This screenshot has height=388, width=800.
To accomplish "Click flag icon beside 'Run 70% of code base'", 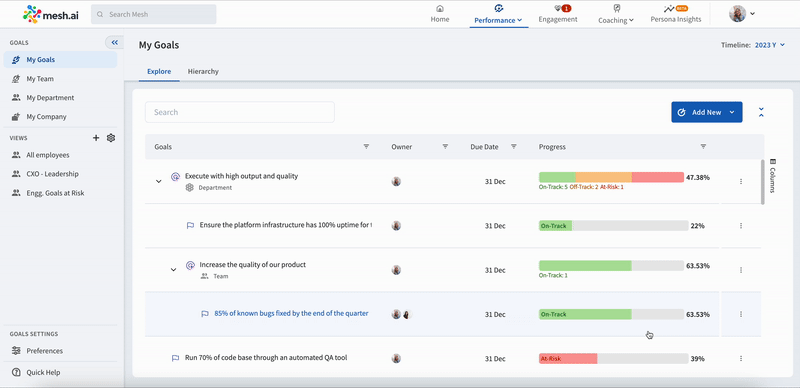I will (x=176, y=358).
